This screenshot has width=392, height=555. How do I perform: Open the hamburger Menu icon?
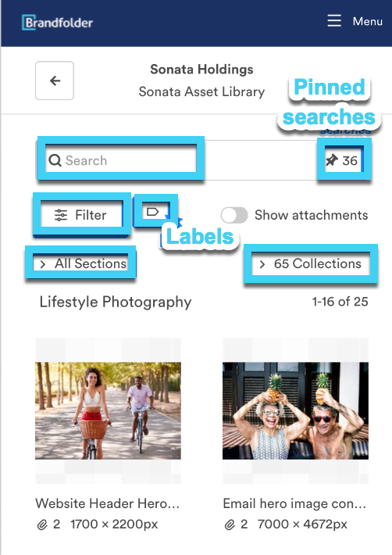point(334,21)
